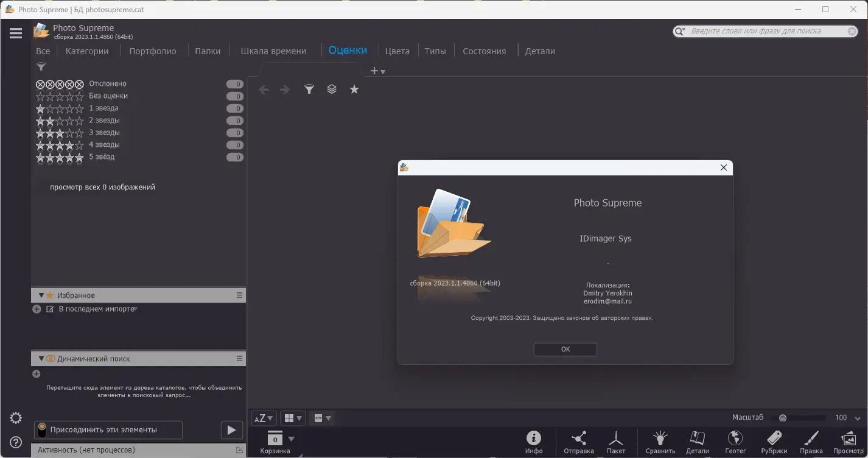The height and width of the screenshot is (458, 868).
Task: Clear the search box with the X icon
Action: pos(852,31)
